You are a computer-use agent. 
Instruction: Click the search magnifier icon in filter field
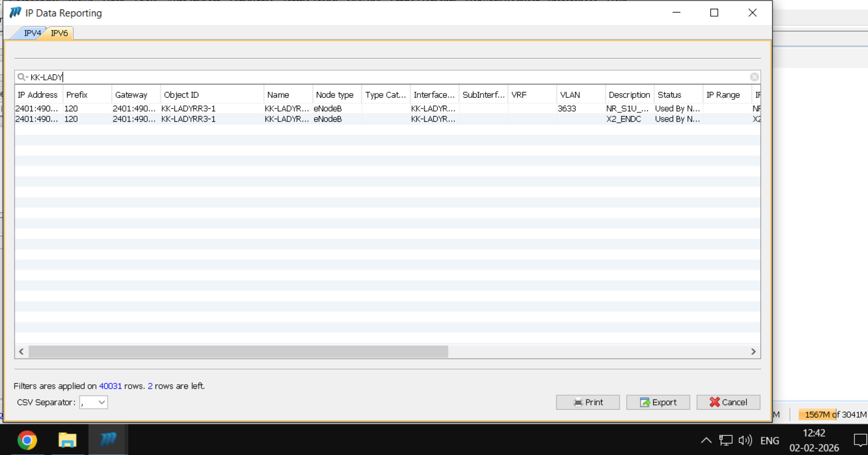[22, 77]
